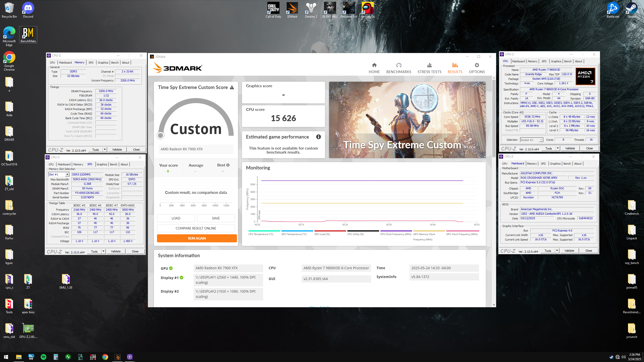Click the info icon for Estimated game performance
This screenshot has width=644, height=362.
(318, 137)
